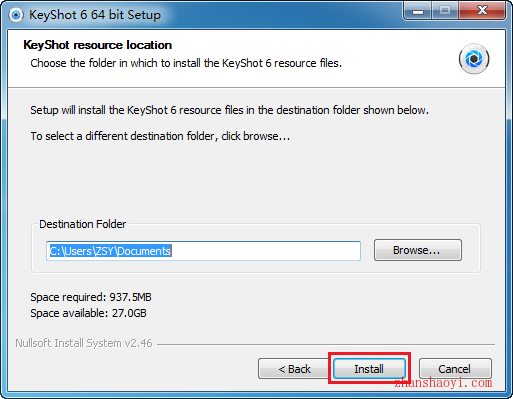Screen dimensions: 513x399
Task: Click the "KeyShot 6 64 bit Setup" title text
Action: point(95,15)
